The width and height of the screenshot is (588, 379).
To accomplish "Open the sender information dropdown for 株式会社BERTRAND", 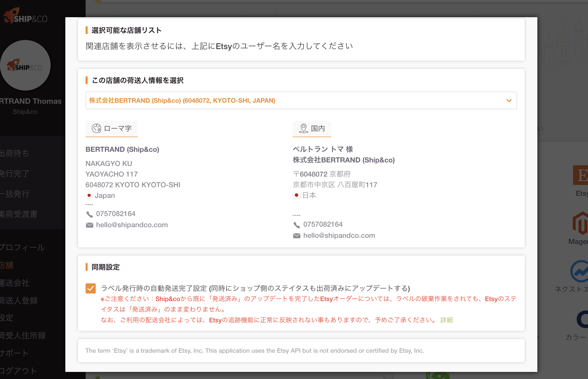I will [301, 100].
